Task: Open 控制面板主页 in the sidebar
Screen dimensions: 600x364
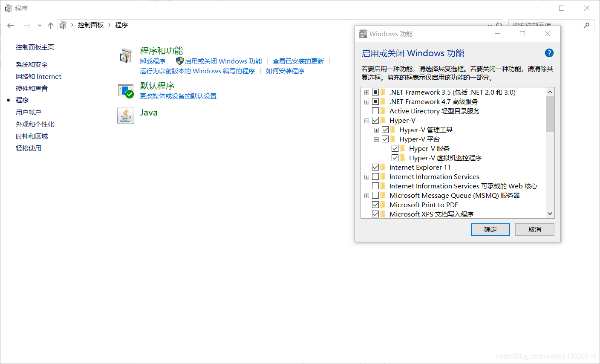Action: coord(35,47)
